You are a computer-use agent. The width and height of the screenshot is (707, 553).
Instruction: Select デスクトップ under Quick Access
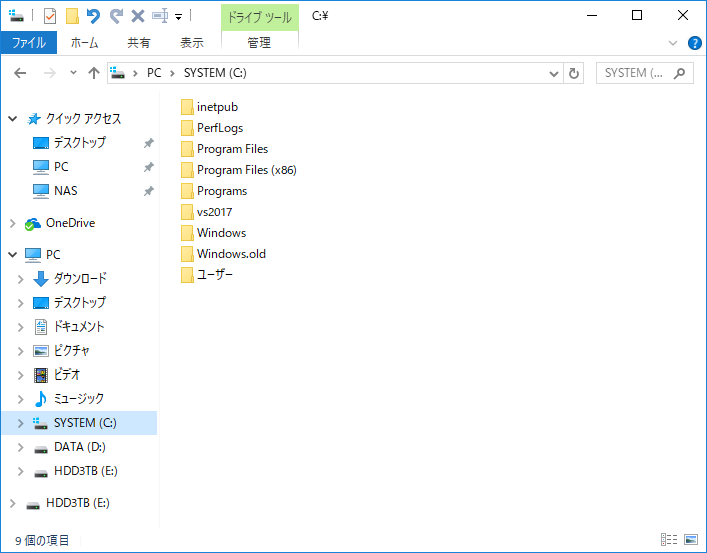[x=80, y=143]
